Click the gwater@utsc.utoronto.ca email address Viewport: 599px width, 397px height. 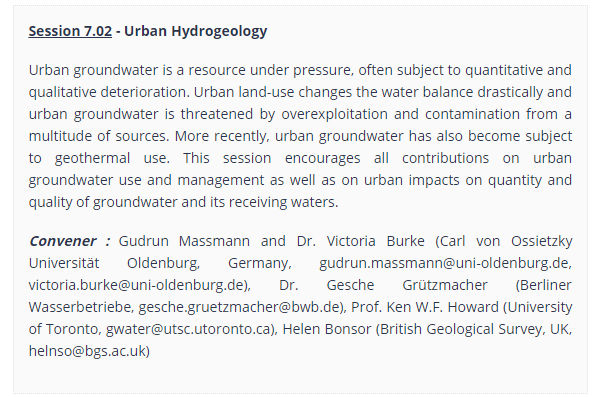[x=189, y=329]
